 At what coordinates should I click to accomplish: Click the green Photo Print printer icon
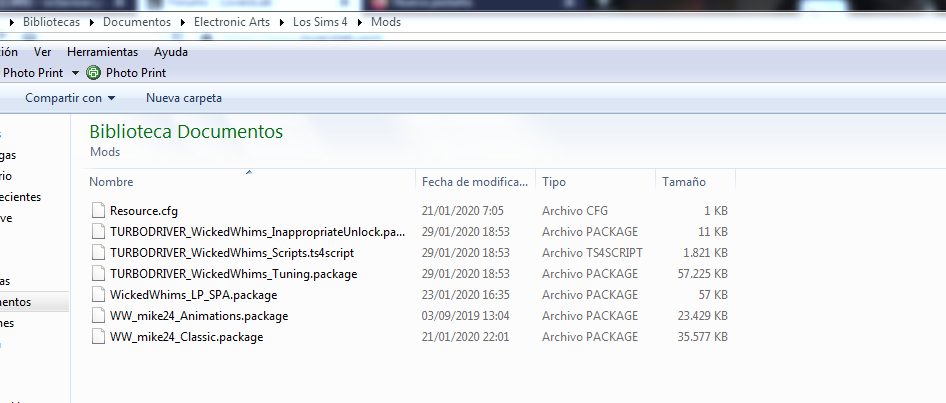(x=94, y=73)
